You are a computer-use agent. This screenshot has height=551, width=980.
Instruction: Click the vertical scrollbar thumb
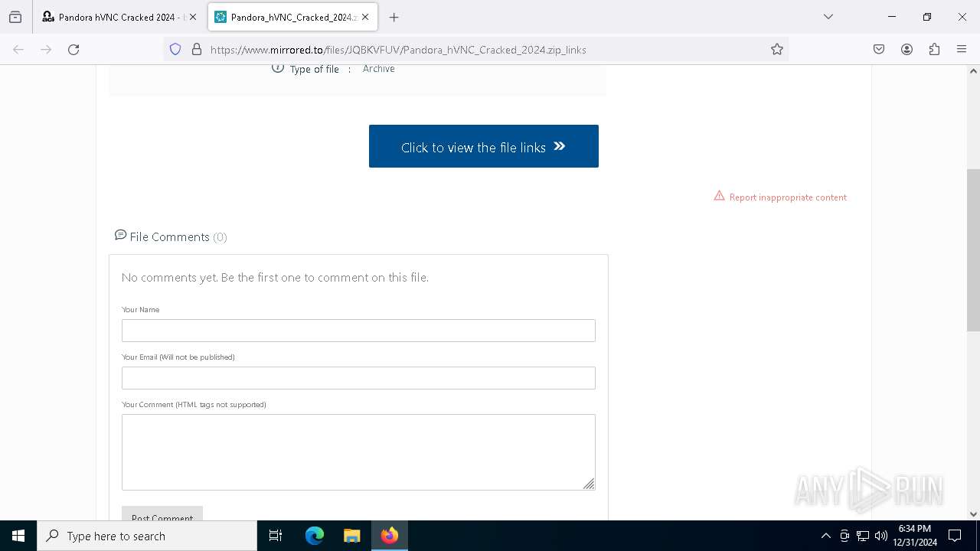pos(973,250)
